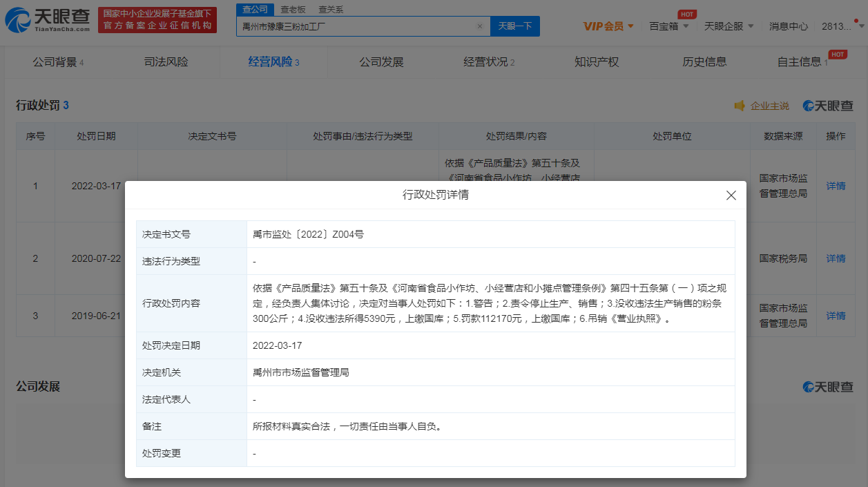Click the 企业主说 speaker icon
Screen dimensions: 868x487
pos(740,106)
